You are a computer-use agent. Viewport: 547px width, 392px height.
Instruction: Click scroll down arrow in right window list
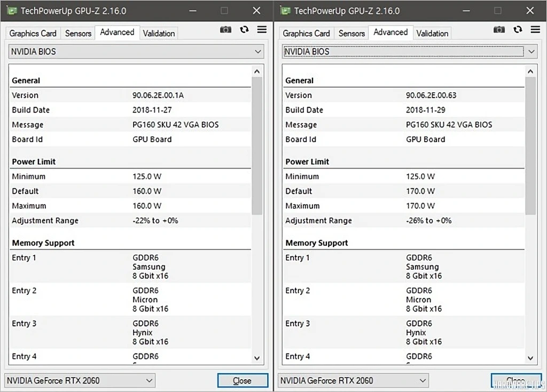pos(530,358)
